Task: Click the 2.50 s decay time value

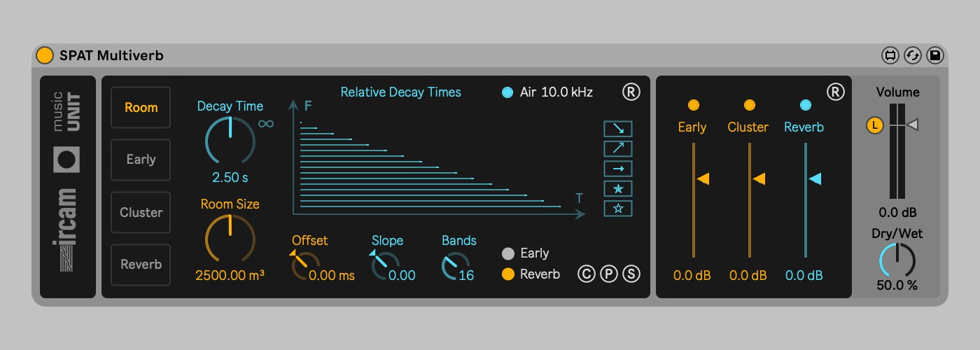Action: pyautogui.click(x=230, y=178)
